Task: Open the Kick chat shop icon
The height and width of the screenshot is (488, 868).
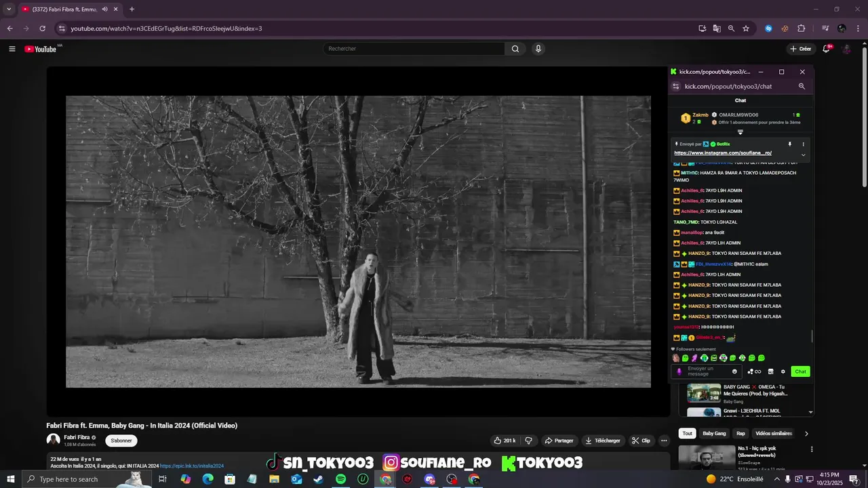Action: (x=770, y=371)
